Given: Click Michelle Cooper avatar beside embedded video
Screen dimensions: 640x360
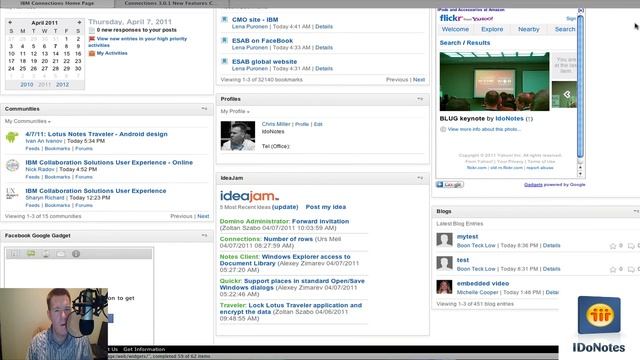Looking at the screenshot, I should pos(444,287).
